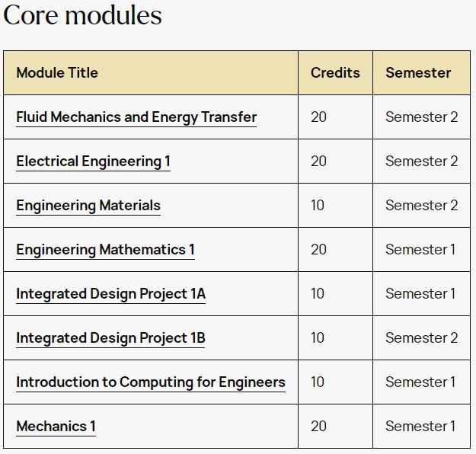Screen dimensions: 476x454
Task: Open the Electrical Engineering 1 module
Action: pos(93,161)
